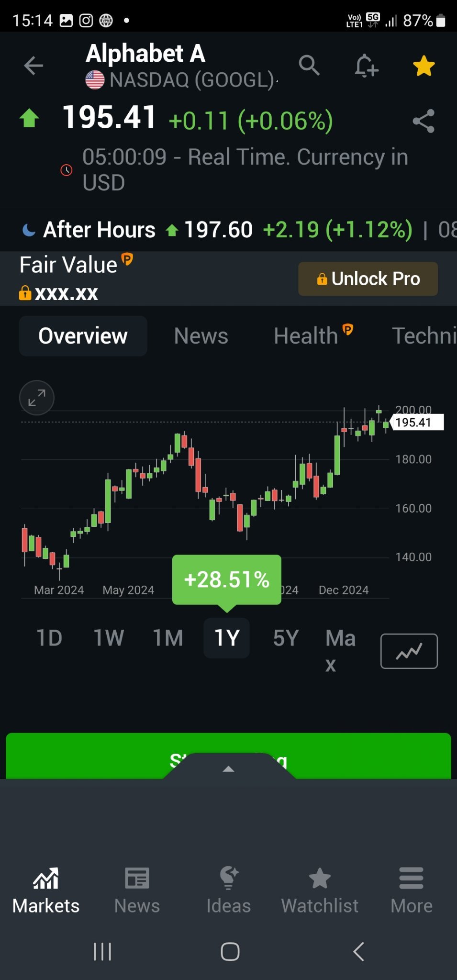
Task: Set chart range to 1D
Action: pos(49,638)
